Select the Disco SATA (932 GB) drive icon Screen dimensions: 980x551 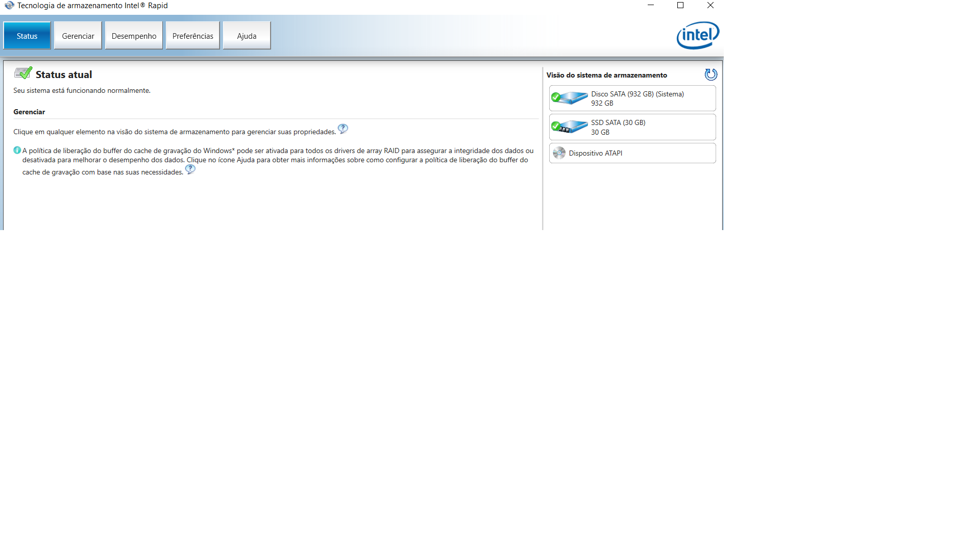570,97
